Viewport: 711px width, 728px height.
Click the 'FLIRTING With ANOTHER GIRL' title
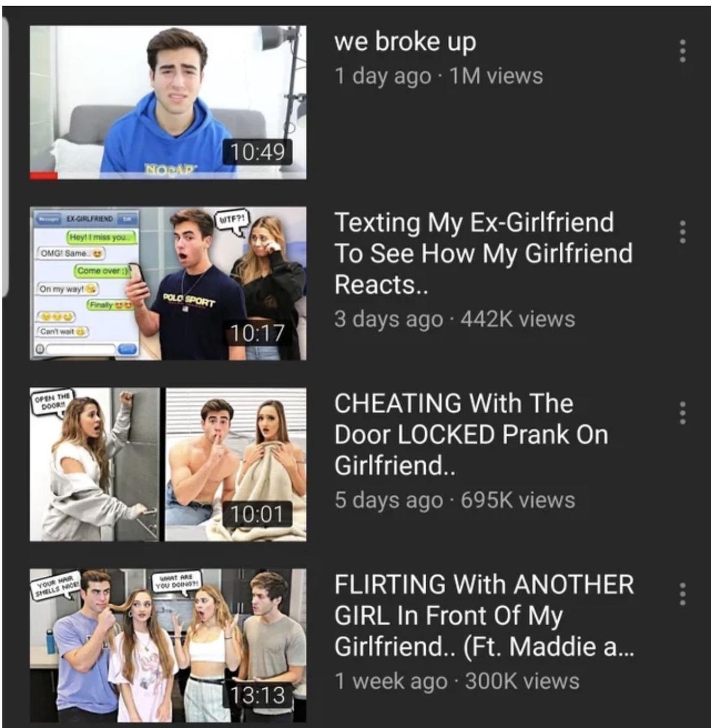[x=484, y=615]
